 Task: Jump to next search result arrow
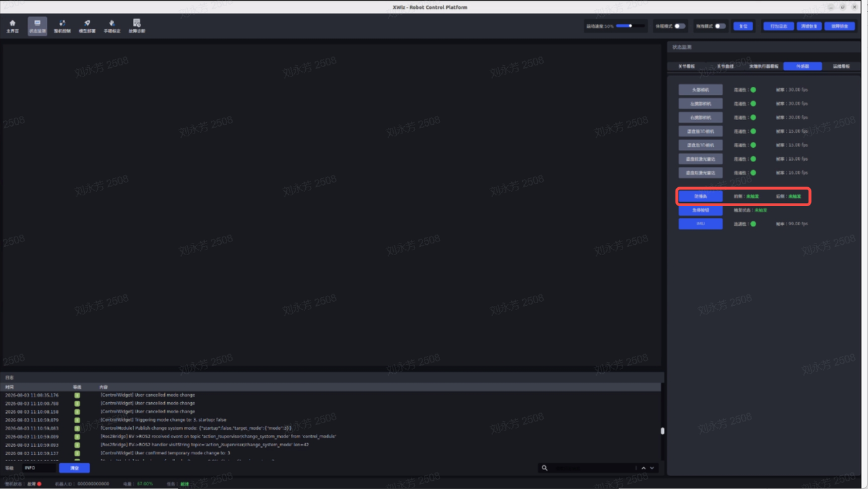tap(652, 468)
